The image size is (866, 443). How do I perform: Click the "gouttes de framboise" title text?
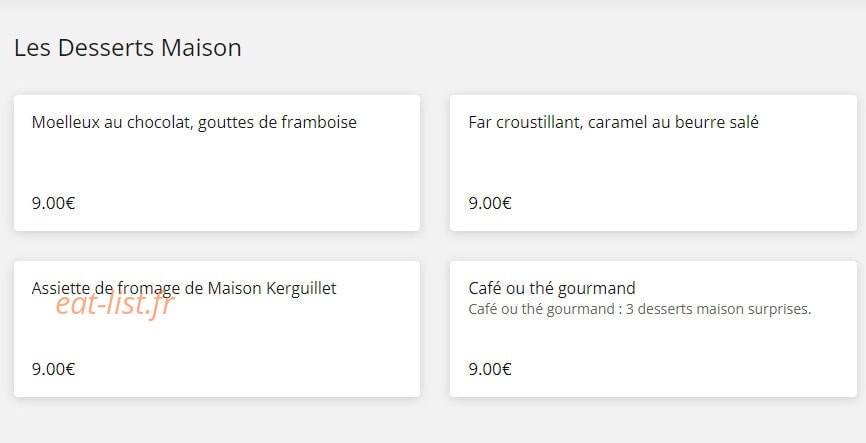(x=277, y=123)
